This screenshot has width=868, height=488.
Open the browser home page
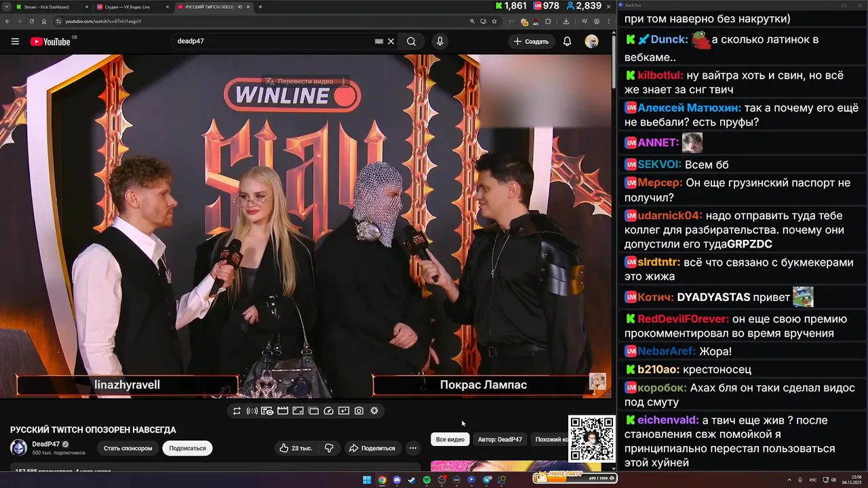point(44,21)
